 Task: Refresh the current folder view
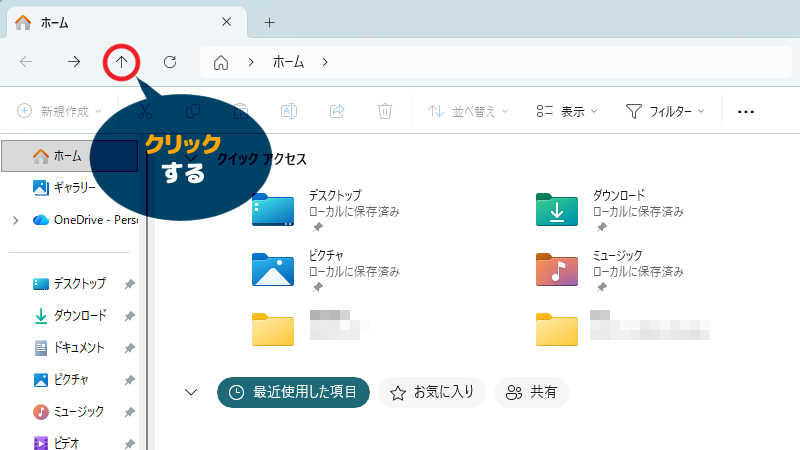click(x=170, y=62)
